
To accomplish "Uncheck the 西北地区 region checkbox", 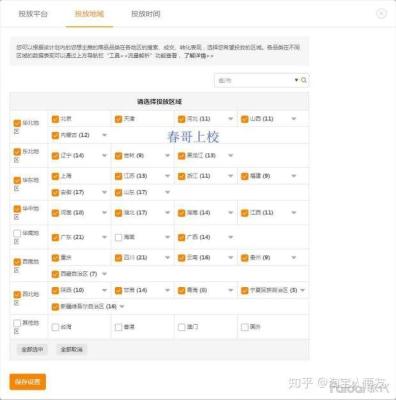I will coord(17,295).
